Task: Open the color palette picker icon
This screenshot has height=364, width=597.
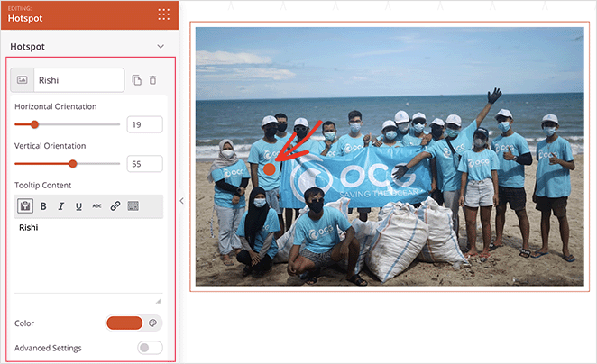Action: (x=152, y=323)
